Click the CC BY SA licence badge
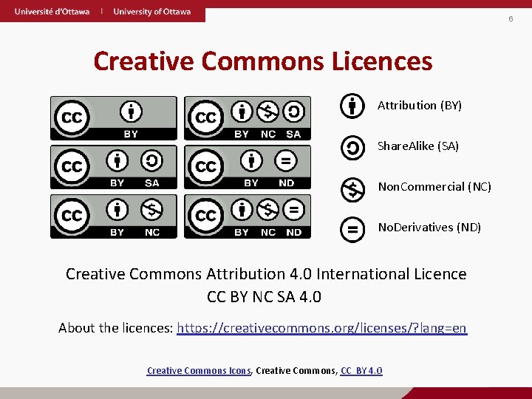 (x=114, y=167)
